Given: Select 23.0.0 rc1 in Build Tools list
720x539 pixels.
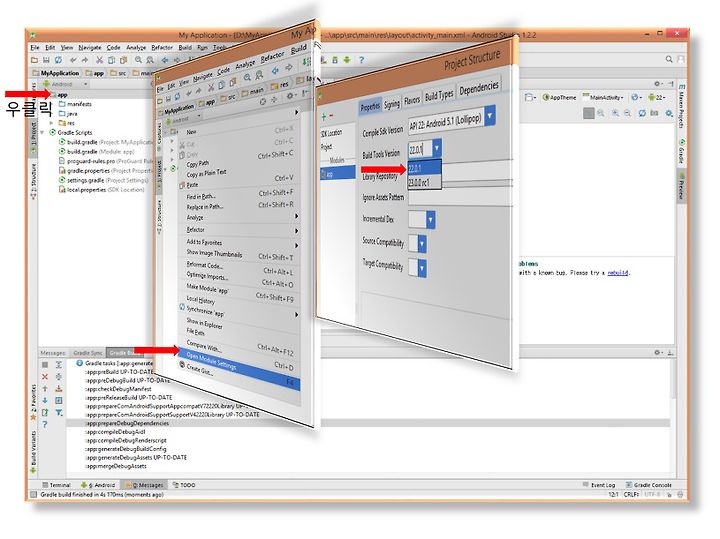Looking at the screenshot, I should point(424,182).
